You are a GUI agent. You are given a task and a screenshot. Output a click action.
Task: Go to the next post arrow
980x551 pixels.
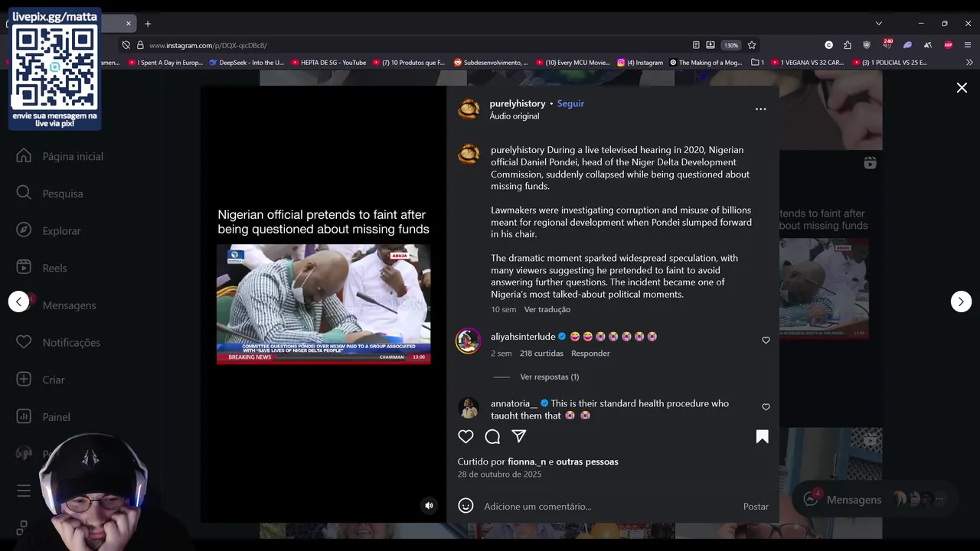click(961, 302)
